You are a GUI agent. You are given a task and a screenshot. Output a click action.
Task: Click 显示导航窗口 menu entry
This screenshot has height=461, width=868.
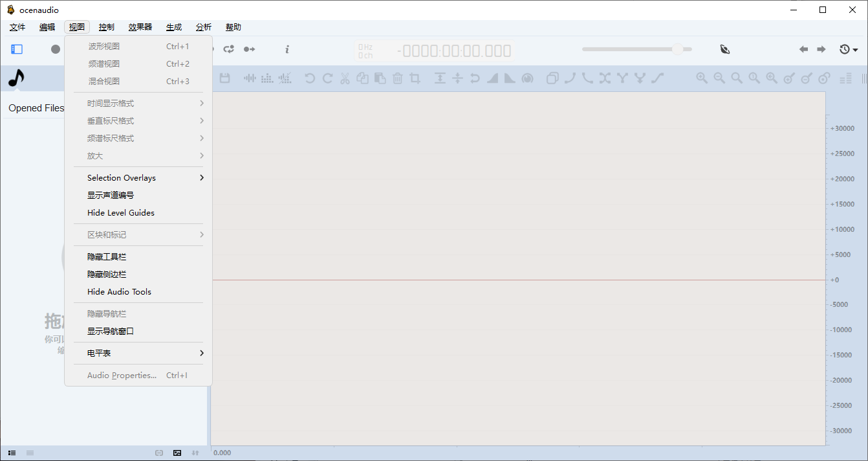pyautogui.click(x=111, y=331)
